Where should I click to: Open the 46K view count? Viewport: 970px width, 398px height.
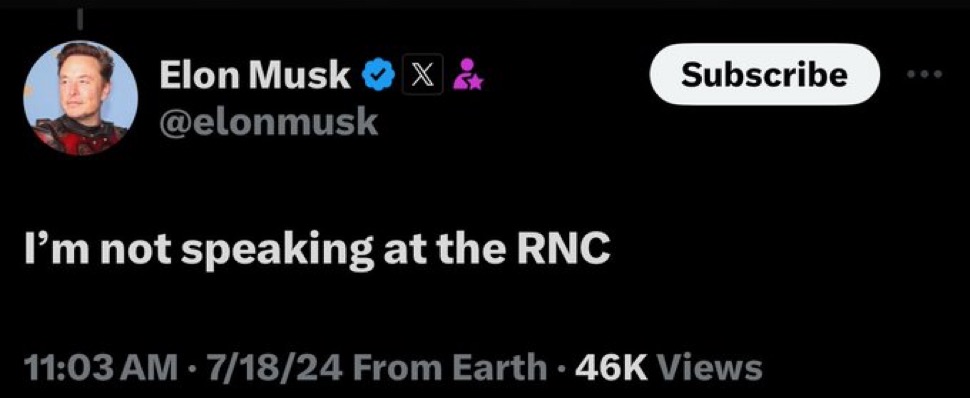pos(611,368)
